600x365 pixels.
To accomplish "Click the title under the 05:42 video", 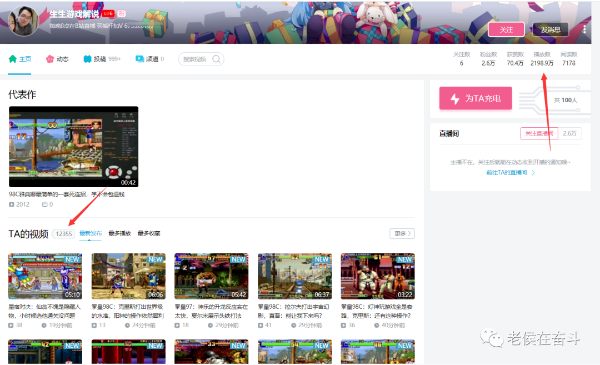I will pyautogui.click(x=211, y=311).
